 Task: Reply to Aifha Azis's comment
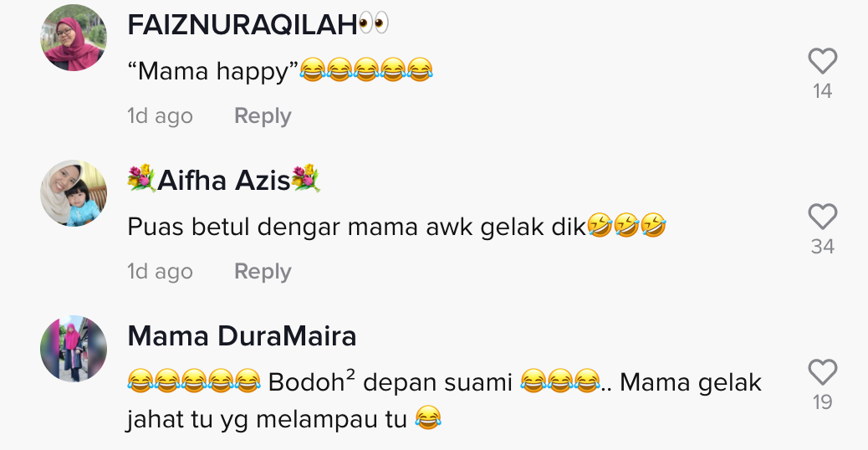pos(263,272)
